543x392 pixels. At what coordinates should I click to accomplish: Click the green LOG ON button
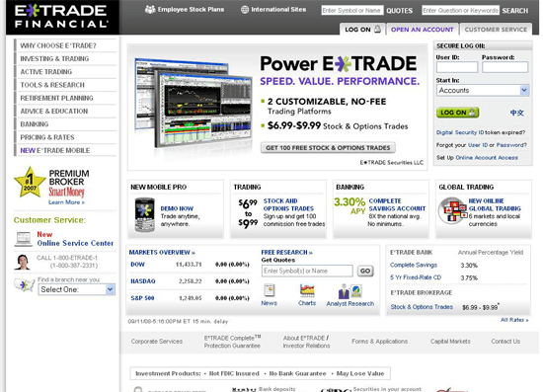pyautogui.click(x=457, y=113)
